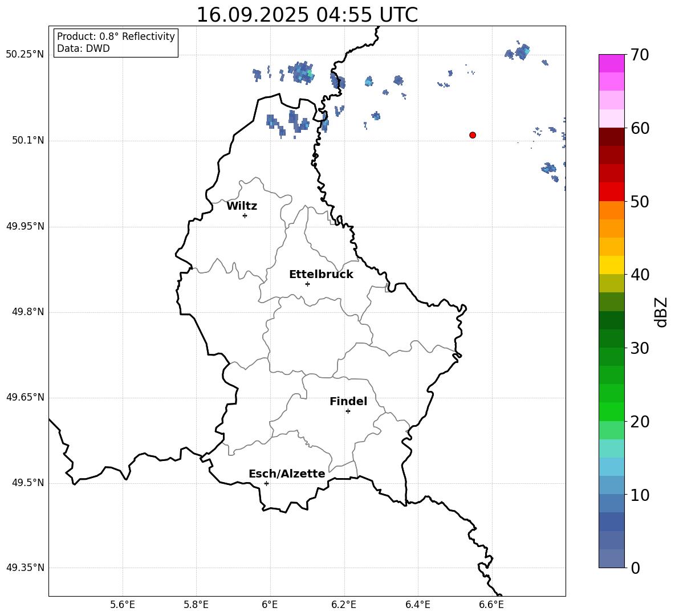Click the 49.8°N latitude tick label

pyautogui.click(x=28, y=312)
